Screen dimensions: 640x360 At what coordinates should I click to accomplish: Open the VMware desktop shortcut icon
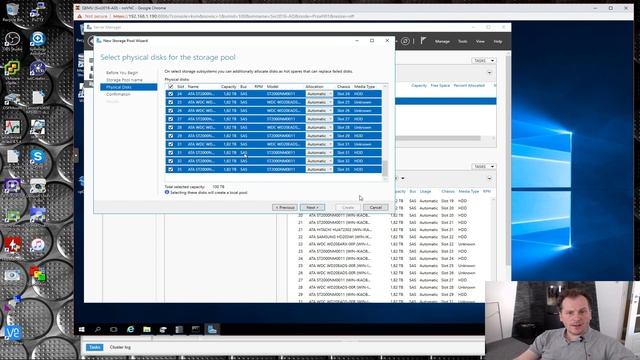12,71
